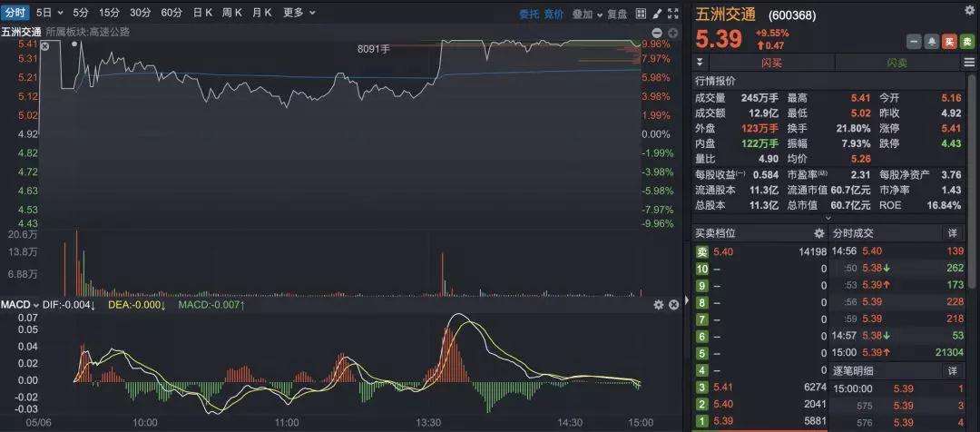Open 分时成交 详 details button
The width and height of the screenshot is (980, 432).
[953, 233]
